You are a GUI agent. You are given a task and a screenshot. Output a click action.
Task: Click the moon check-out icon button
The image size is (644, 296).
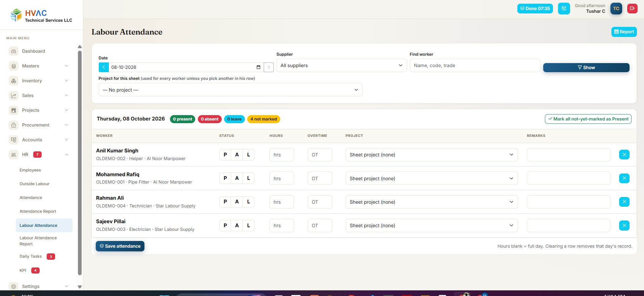pyautogui.click(x=564, y=8)
